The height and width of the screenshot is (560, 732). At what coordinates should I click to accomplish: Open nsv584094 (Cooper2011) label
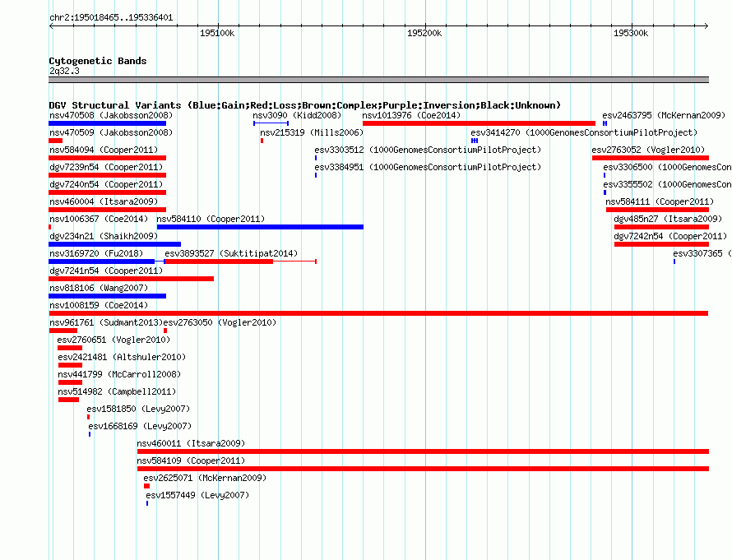click(104, 150)
